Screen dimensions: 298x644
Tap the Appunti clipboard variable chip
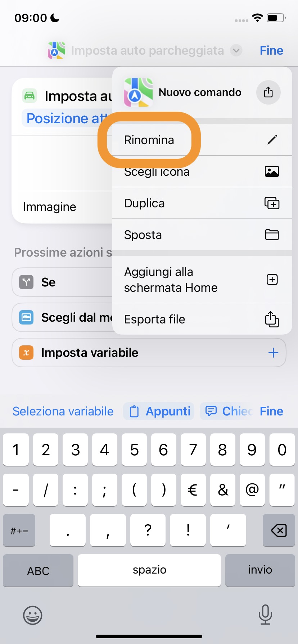[159, 411]
